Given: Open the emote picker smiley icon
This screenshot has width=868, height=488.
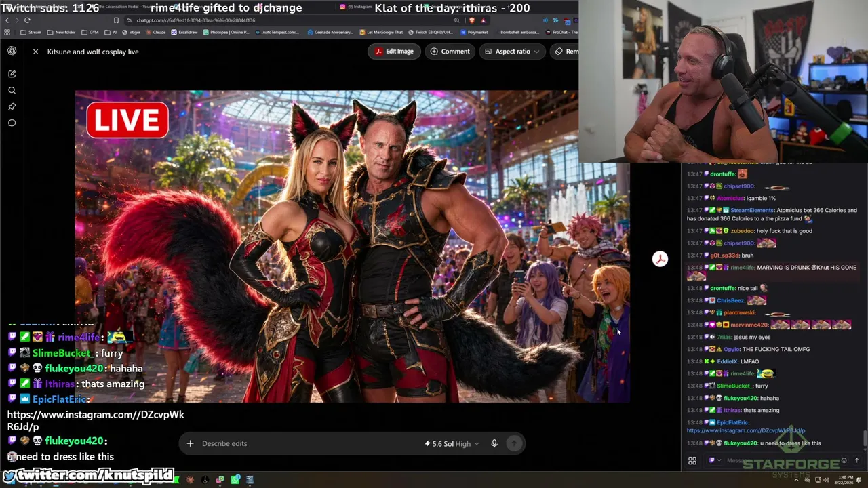Looking at the screenshot, I should click(x=844, y=461).
